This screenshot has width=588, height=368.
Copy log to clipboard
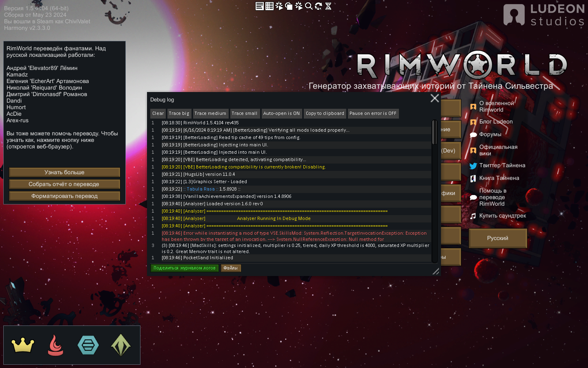(x=325, y=114)
